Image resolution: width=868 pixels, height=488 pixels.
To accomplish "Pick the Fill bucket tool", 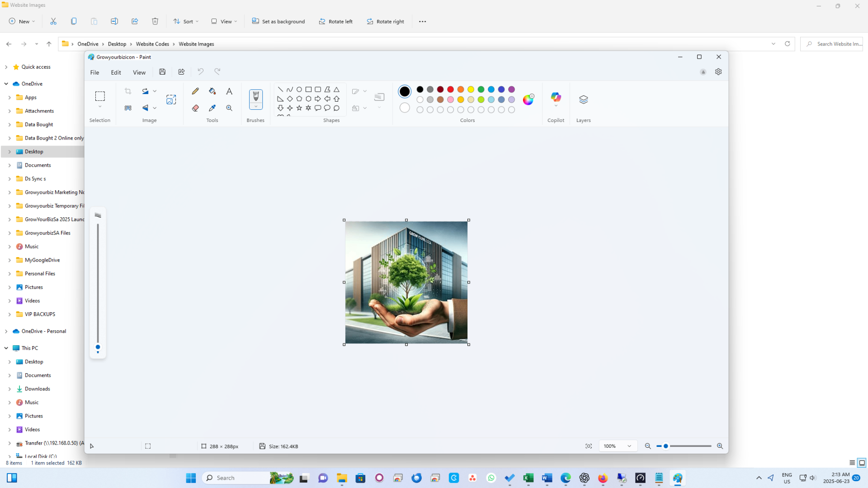I will [212, 91].
